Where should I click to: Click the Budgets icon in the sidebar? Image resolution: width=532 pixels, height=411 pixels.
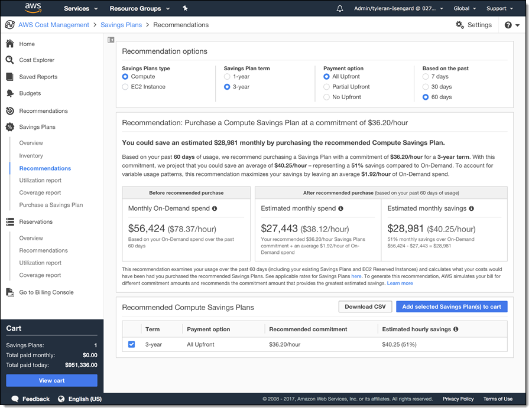coord(10,93)
